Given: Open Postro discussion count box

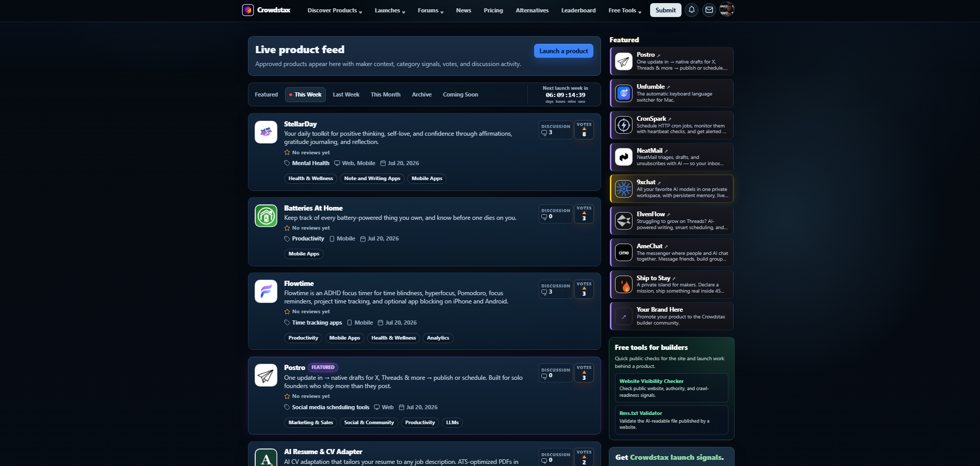Looking at the screenshot, I should pyautogui.click(x=556, y=373).
